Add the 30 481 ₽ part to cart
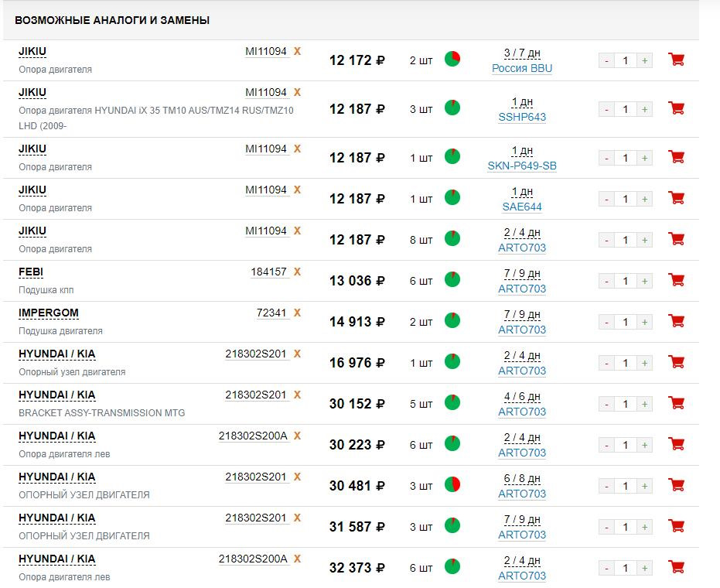This screenshot has width=720, height=588. [677, 484]
